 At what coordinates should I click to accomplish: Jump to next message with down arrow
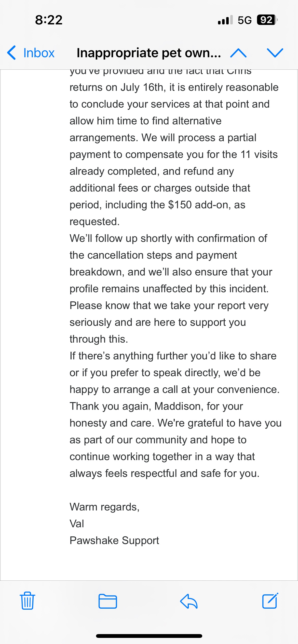(x=275, y=53)
